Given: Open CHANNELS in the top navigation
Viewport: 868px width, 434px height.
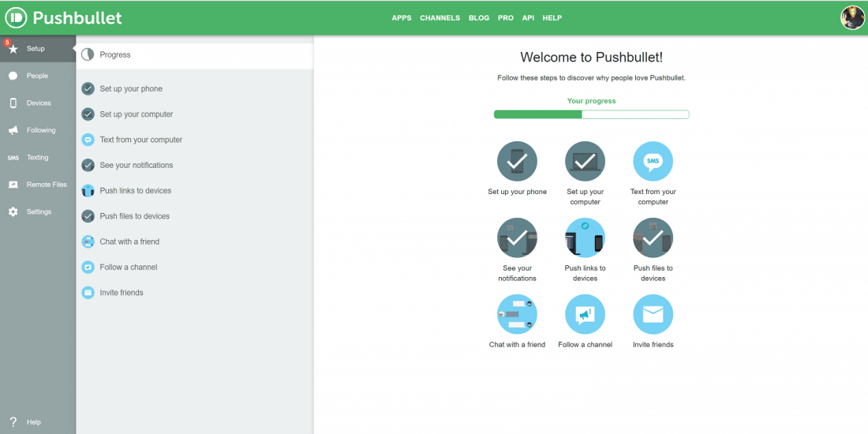Looking at the screenshot, I should (440, 17).
